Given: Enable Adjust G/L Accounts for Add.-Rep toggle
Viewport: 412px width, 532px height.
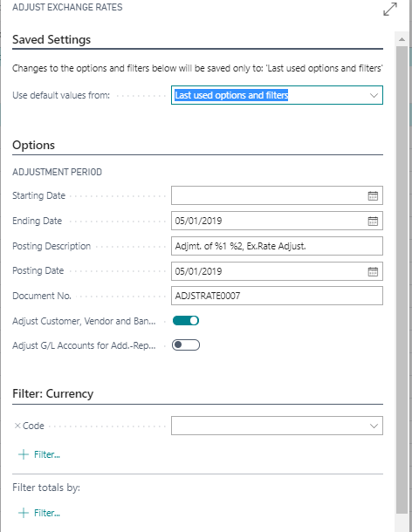Looking at the screenshot, I should point(186,345).
